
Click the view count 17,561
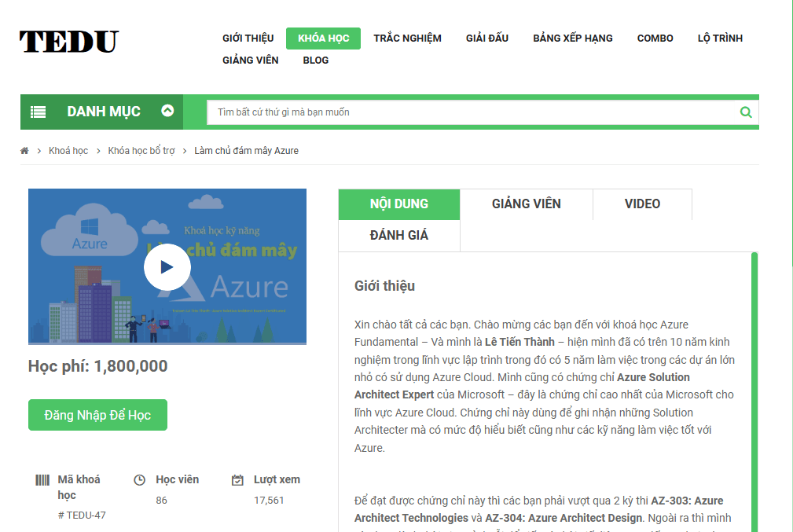269,500
